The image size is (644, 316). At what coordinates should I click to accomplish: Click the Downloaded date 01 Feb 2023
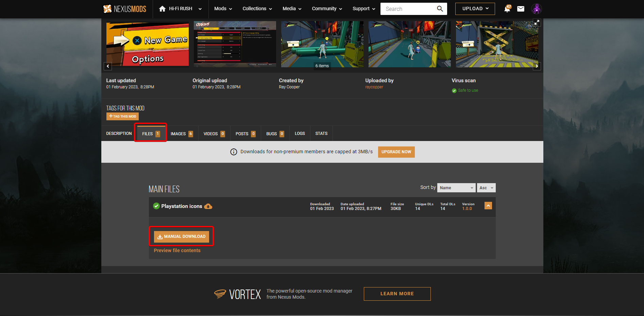click(322, 209)
